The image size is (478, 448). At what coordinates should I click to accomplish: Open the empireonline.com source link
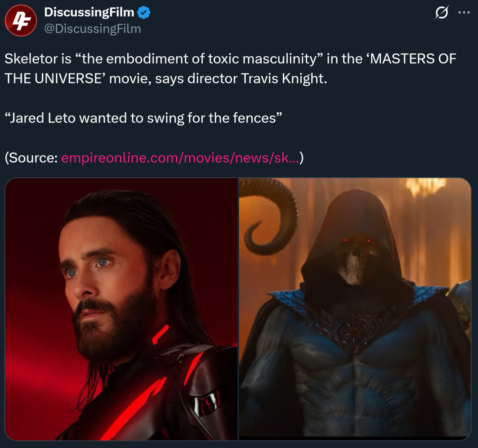(x=180, y=158)
